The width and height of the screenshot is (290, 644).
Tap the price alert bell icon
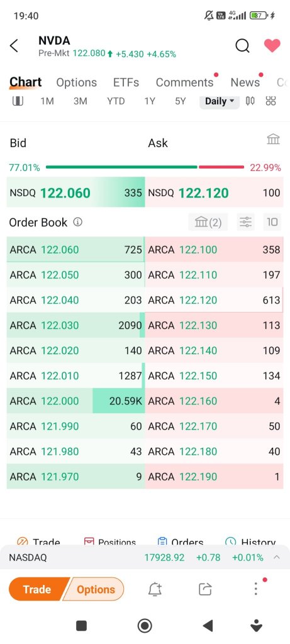[155, 589]
